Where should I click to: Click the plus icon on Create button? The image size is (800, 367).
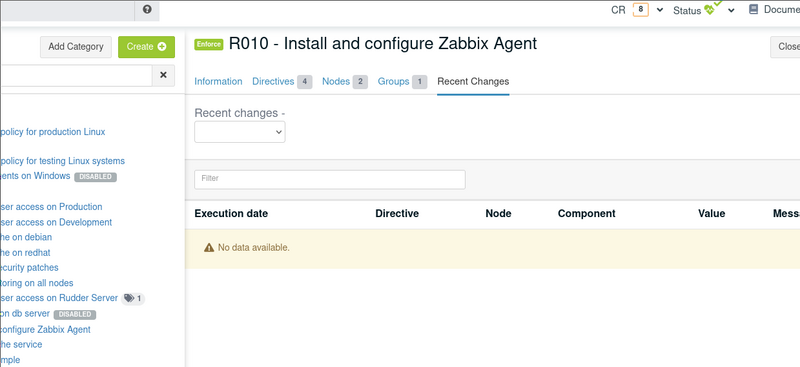(x=162, y=46)
